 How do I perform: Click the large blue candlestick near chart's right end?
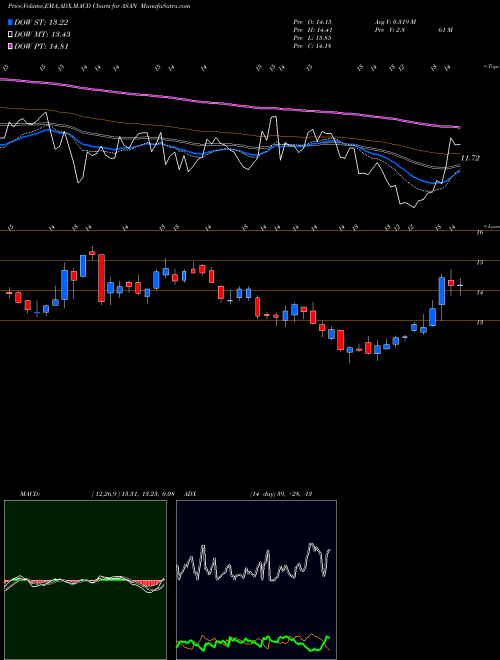[x=442, y=290]
